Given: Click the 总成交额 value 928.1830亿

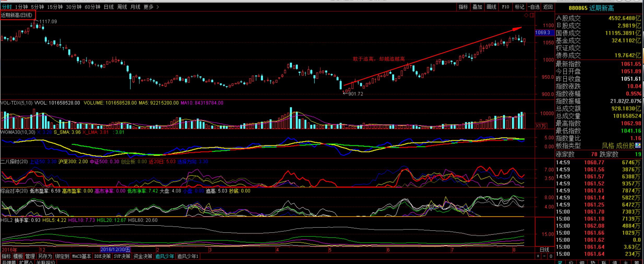Looking at the screenshot, I should coord(626,108).
